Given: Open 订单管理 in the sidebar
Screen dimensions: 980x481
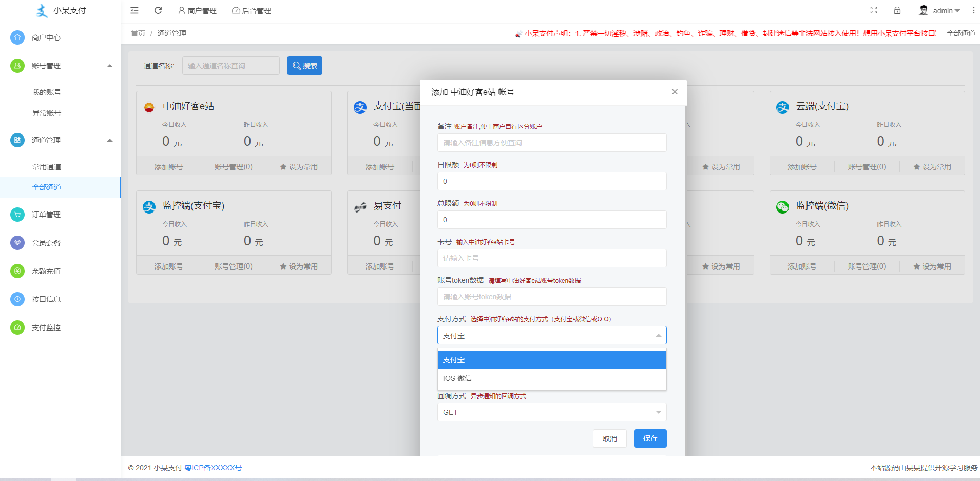Looking at the screenshot, I should (45, 214).
